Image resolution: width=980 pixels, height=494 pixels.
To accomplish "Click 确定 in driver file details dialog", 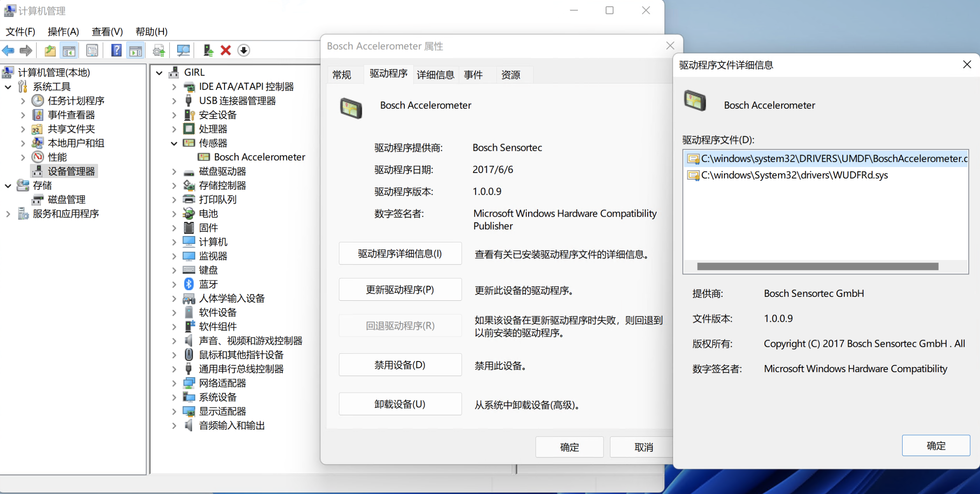I will tap(935, 445).
